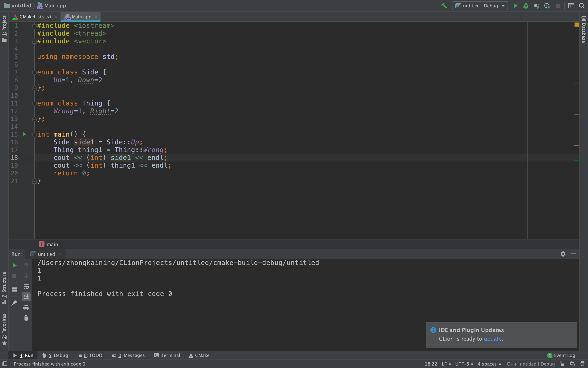Toggle tool window bars icon at bottom-left corner
This screenshot has height=368, width=588.
[5, 364]
